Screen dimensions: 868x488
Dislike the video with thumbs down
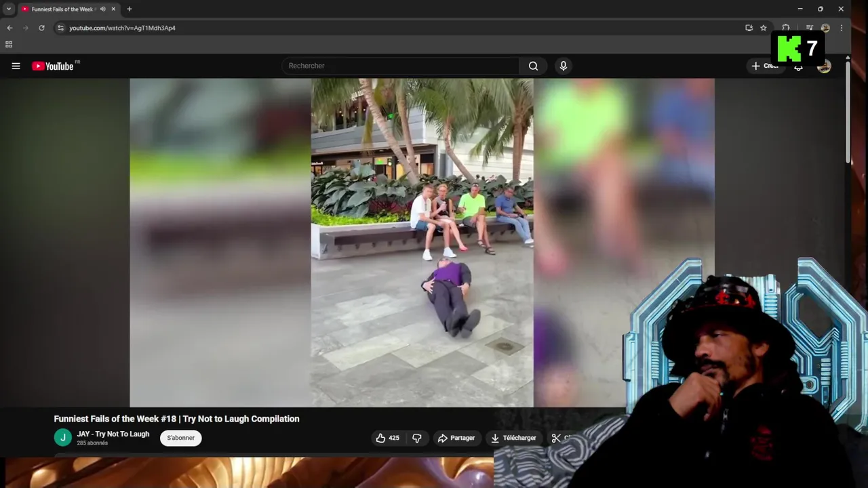click(417, 438)
